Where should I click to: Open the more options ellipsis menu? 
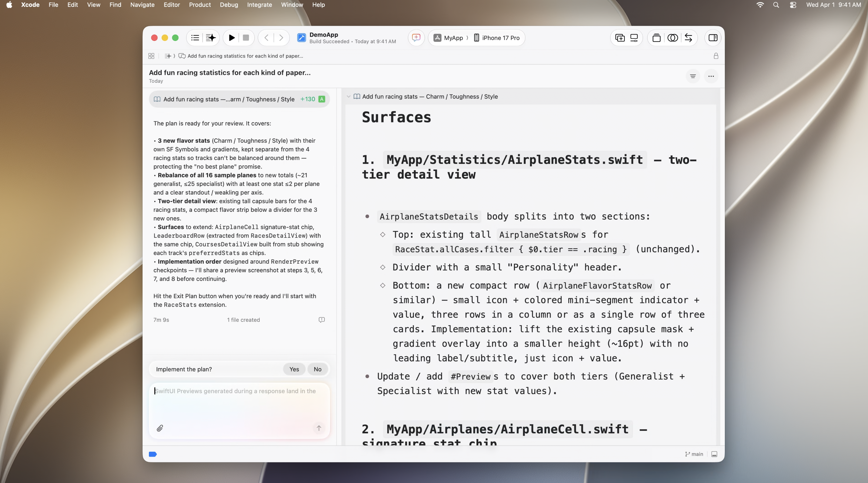[711, 76]
